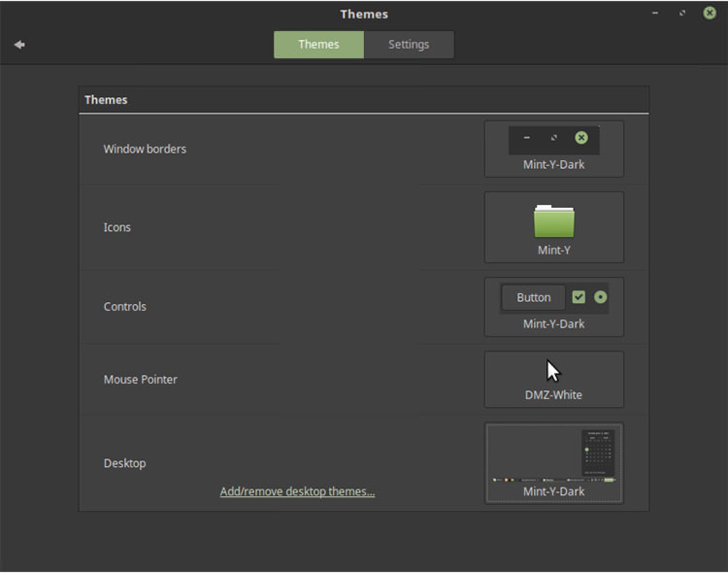Click the green Mint-Y folder icon
The height and width of the screenshot is (573, 728).
pos(554,221)
